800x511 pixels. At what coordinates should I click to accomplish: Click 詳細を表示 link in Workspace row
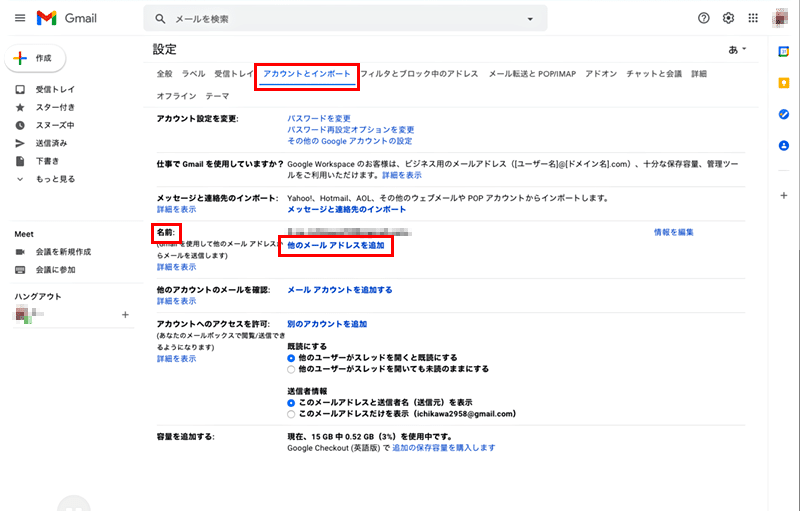pos(402,175)
